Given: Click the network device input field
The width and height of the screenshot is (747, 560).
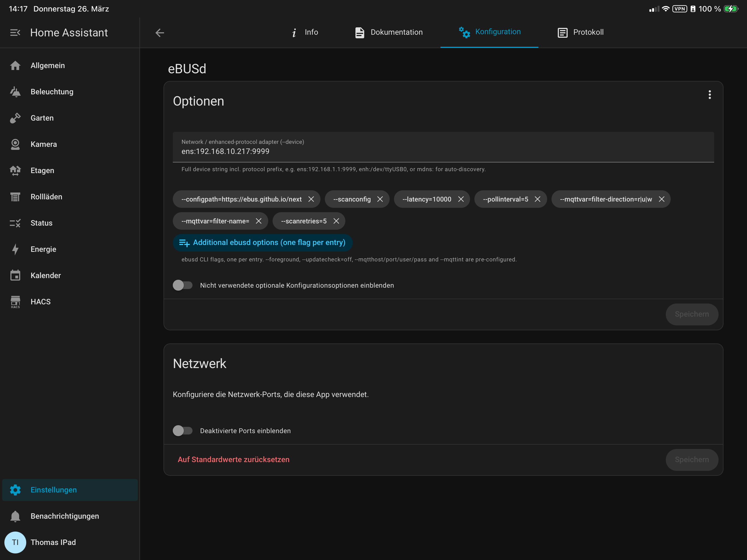Looking at the screenshot, I should pyautogui.click(x=443, y=147).
